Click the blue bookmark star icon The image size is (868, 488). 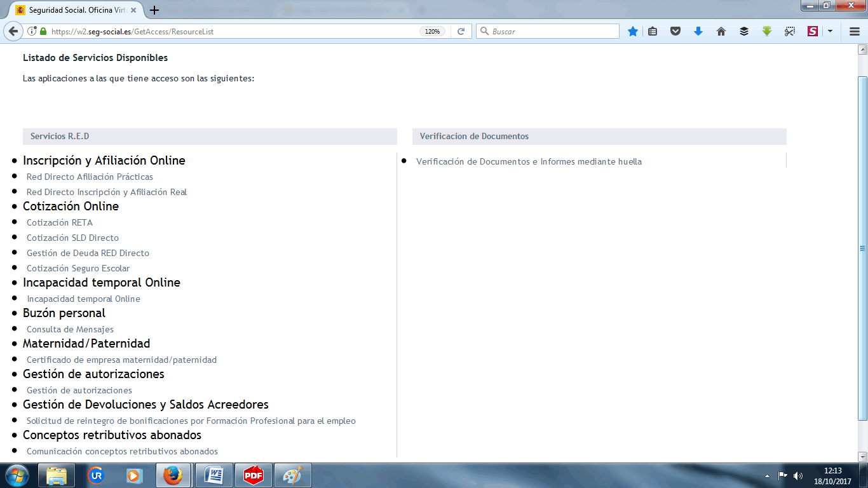click(x=633, y=31)
